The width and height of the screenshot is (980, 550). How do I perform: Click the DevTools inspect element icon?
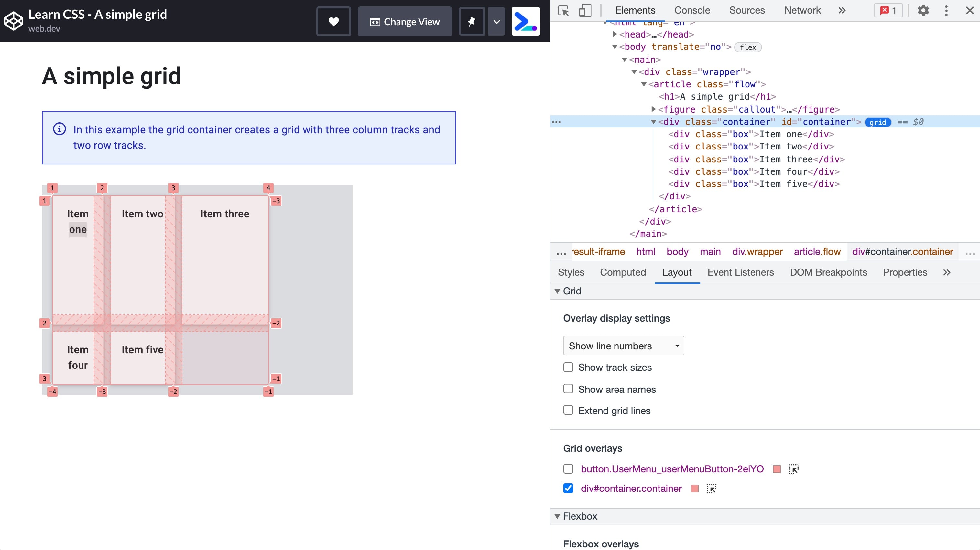tap(563, 10)
